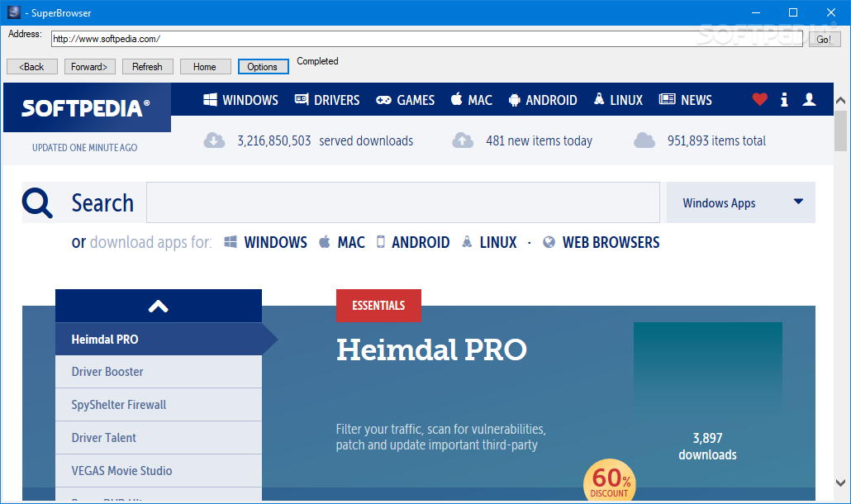
Task: Click the vertical scrollbar thumb
Action: coord(841,131)
